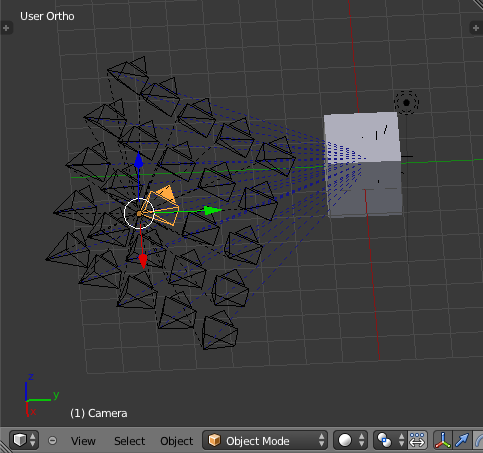Toggle the 3D manipulator widget icon

pos(442,440)
